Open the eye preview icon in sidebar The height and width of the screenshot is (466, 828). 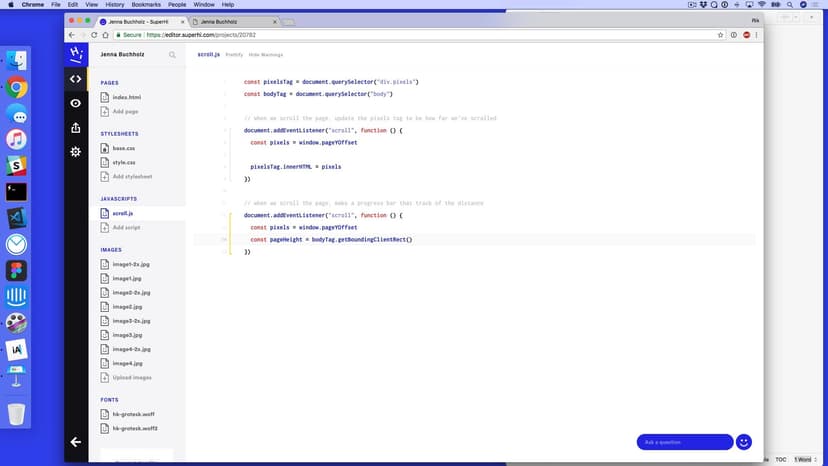point(75,103)
